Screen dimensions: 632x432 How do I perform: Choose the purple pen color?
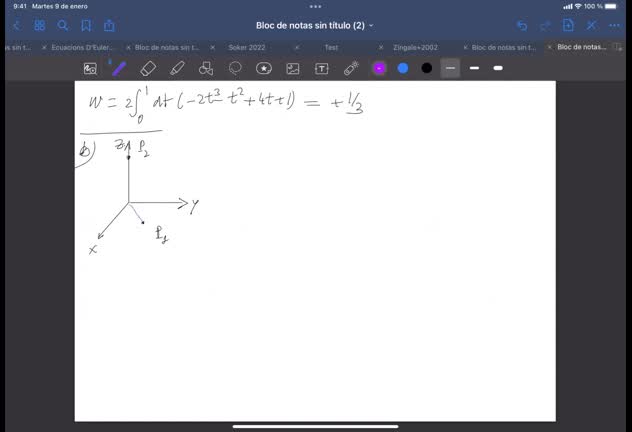[379, 69]
